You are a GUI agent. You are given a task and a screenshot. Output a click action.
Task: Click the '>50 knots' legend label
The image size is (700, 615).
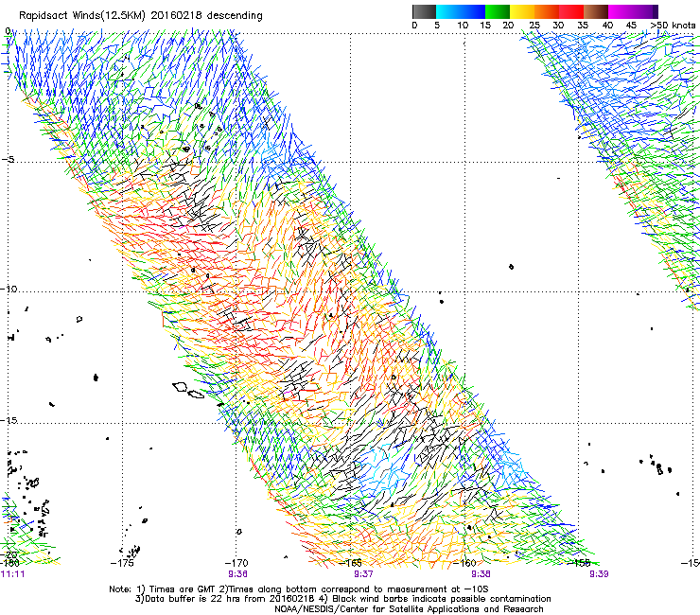pyautogui.click(x=674, y=26)
